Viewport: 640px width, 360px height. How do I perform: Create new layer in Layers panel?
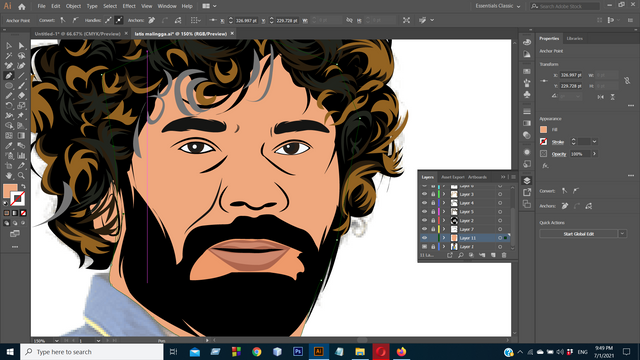click(x=493, y=255)
